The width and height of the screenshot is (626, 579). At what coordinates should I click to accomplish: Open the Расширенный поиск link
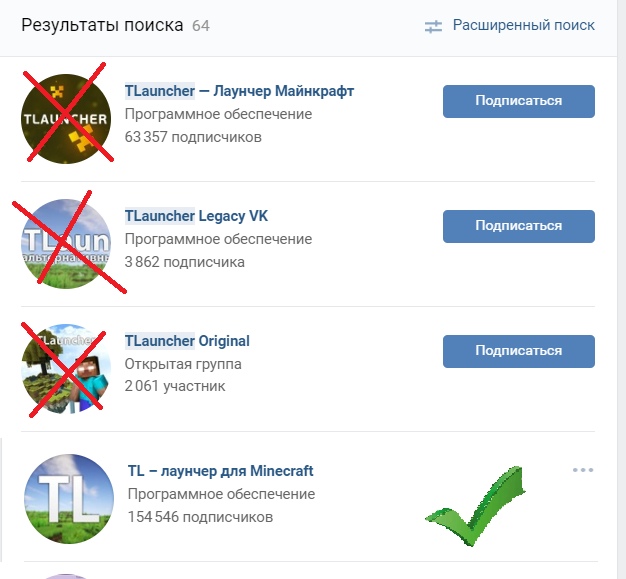click(x=523, y=25)
